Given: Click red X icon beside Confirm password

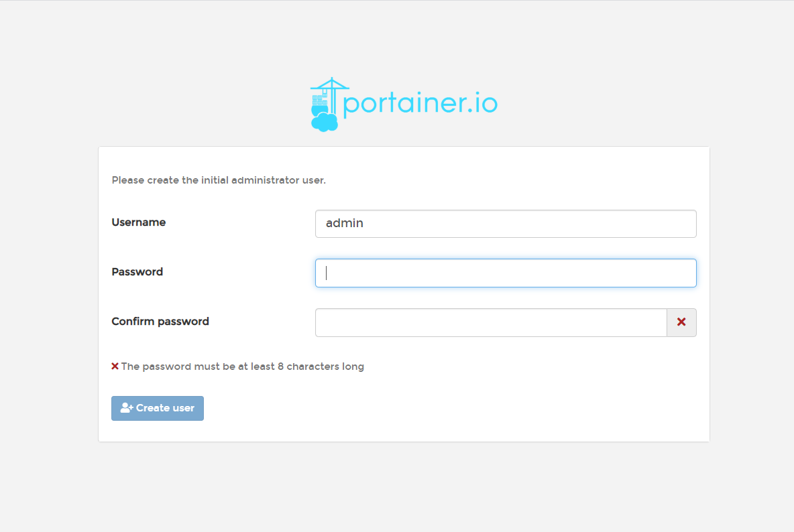Looking at the screenshot, I should coord(681,322).
